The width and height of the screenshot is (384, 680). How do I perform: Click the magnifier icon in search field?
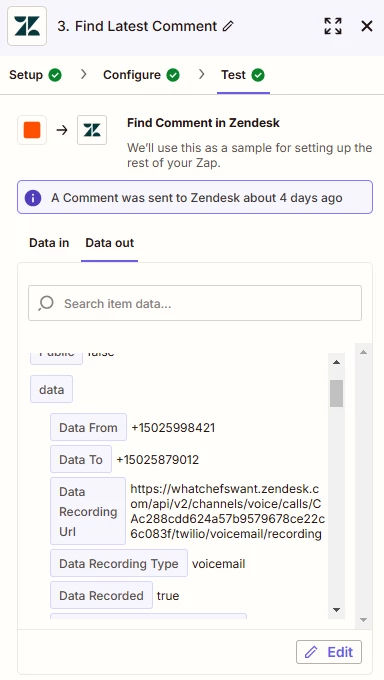click(46, 303)
